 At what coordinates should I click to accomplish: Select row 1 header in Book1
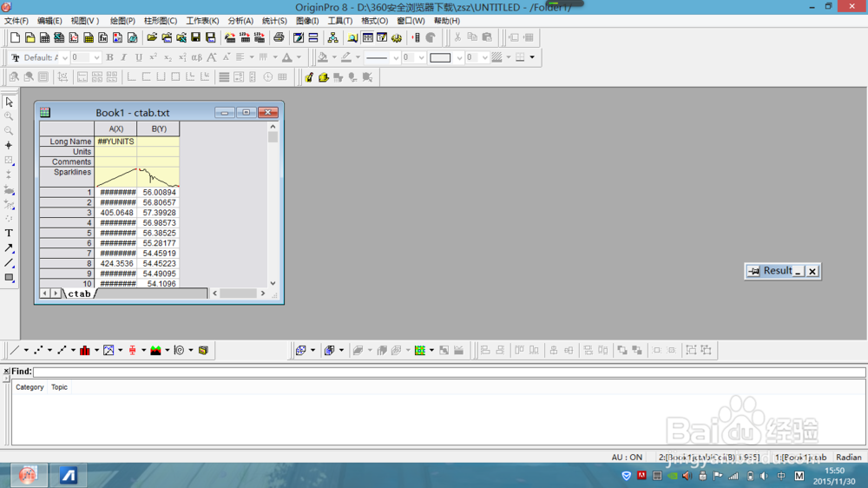point(67,192)
